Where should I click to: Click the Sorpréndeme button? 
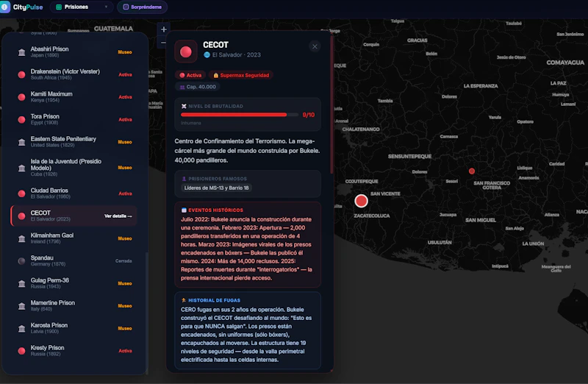[142, 7]
